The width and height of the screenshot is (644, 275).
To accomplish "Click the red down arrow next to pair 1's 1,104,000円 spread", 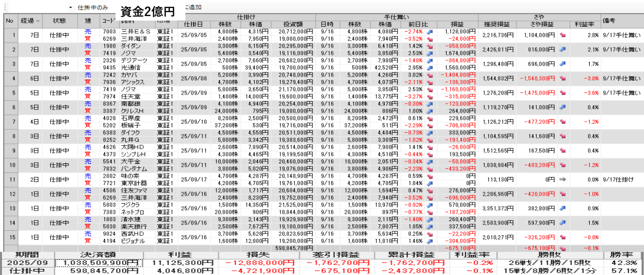I will pyautogui.click(x=563, y=35).
